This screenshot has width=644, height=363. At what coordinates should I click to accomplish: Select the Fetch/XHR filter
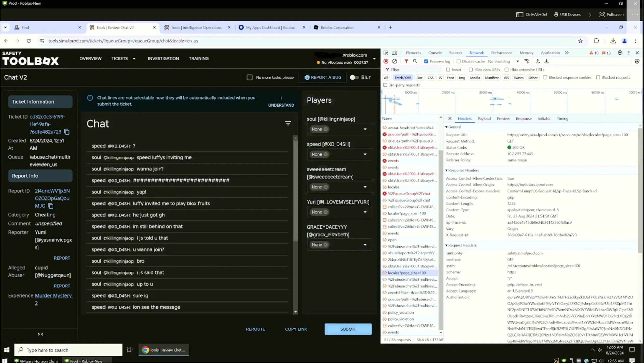(402, 78)
